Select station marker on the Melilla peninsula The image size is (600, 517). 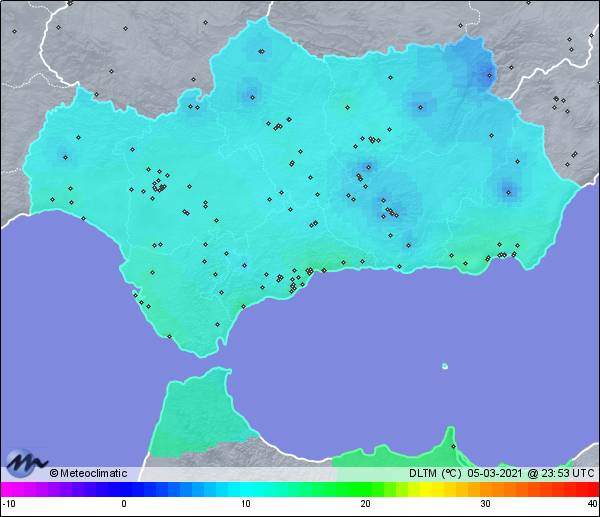(x=453, y=446)
